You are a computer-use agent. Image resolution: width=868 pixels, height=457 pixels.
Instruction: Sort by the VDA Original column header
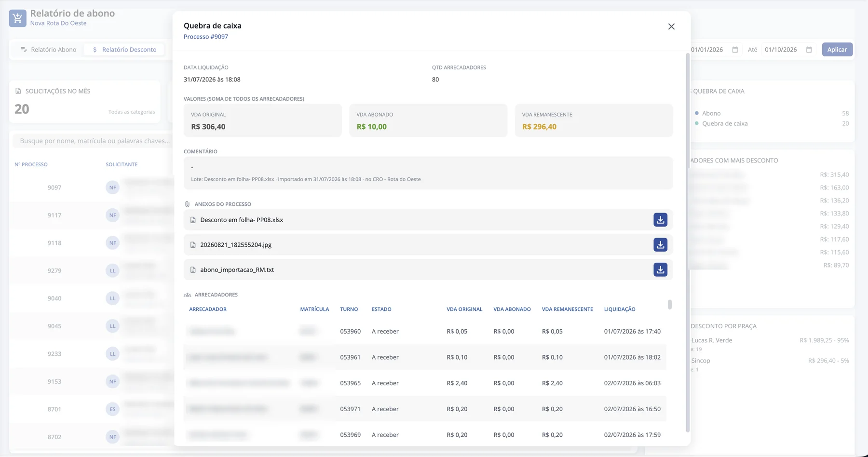(x=464, y=309)
